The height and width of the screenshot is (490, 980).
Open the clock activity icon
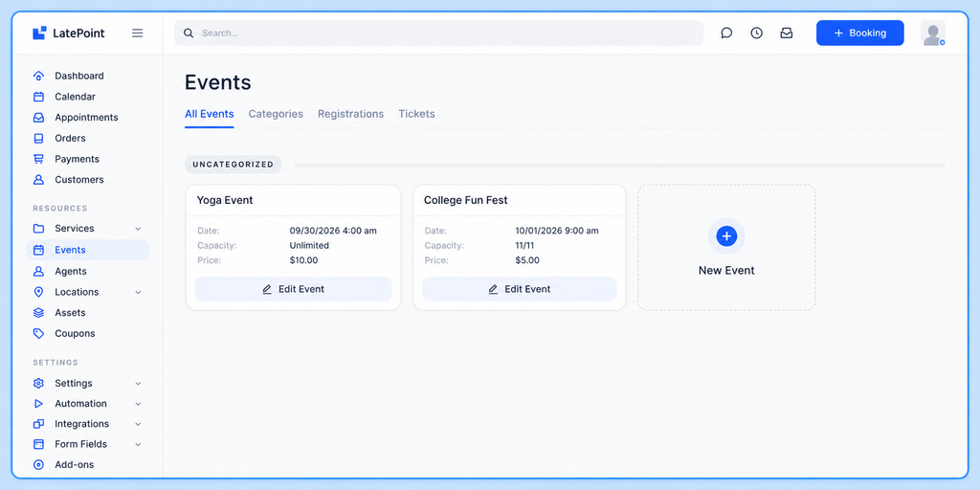pos(756,33)
